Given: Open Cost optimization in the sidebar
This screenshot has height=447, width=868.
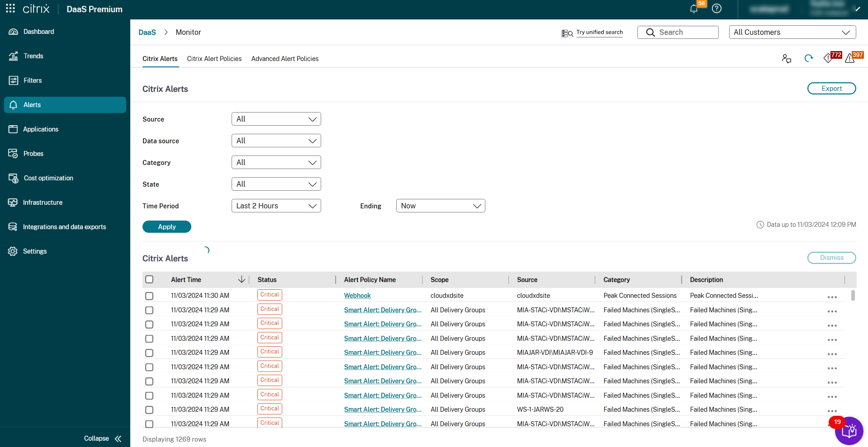Looking at the screenshot, I should pyautogui.click(x=48, y=178).
